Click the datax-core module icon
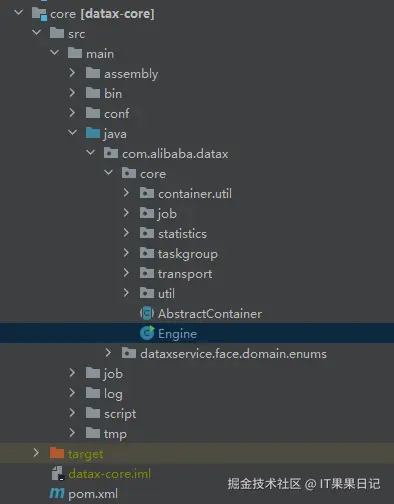Viewport: 394px width, 504px height. 39,14
